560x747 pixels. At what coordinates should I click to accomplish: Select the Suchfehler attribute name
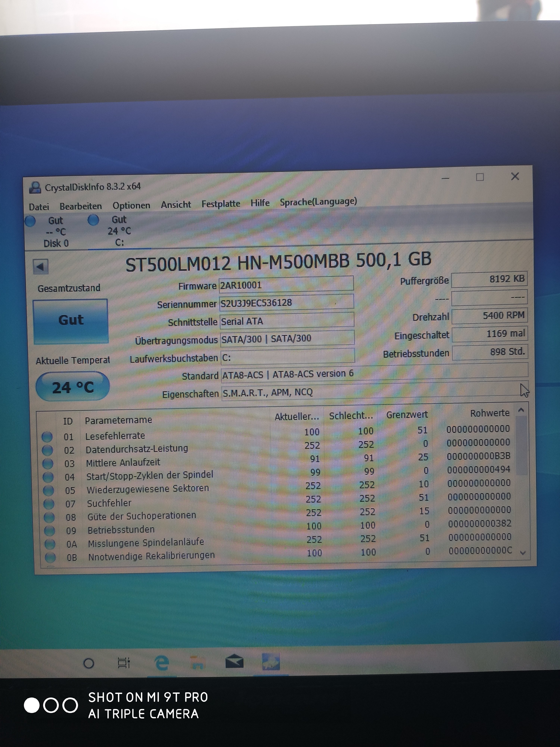pyautogui.click(x=109, y=503)
